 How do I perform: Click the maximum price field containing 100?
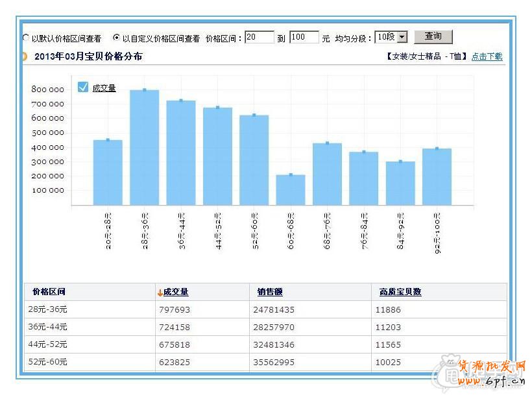click(304, 38)
